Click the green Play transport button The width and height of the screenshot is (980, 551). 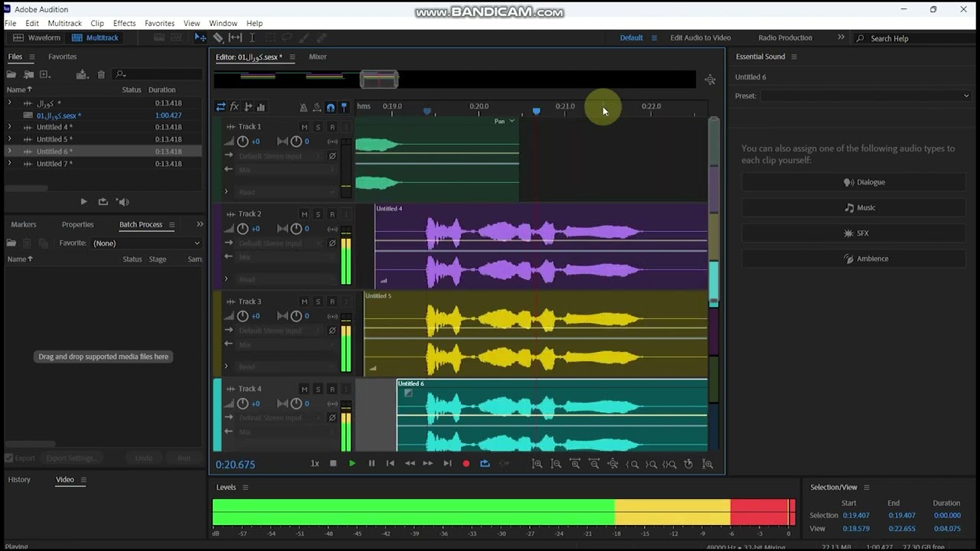[352, 463]
